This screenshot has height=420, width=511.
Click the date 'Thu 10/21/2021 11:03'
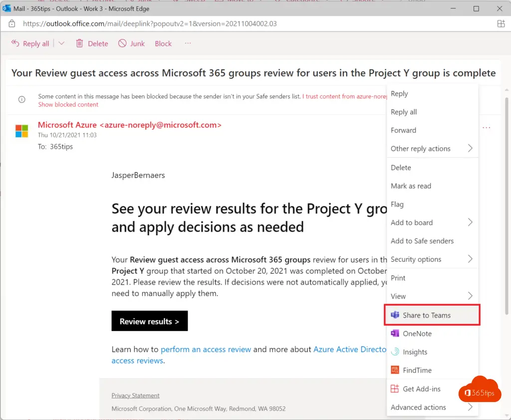click(67, 135)
